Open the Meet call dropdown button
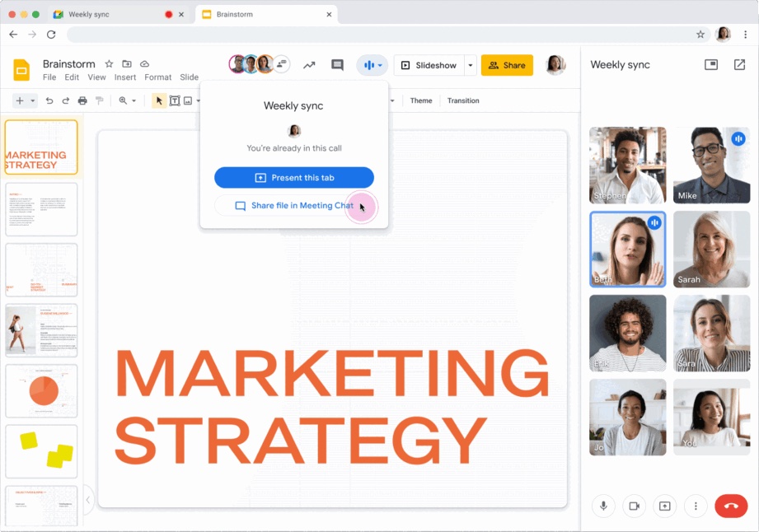The width and height of the screenshot is (759, 532). click(372, 65)
